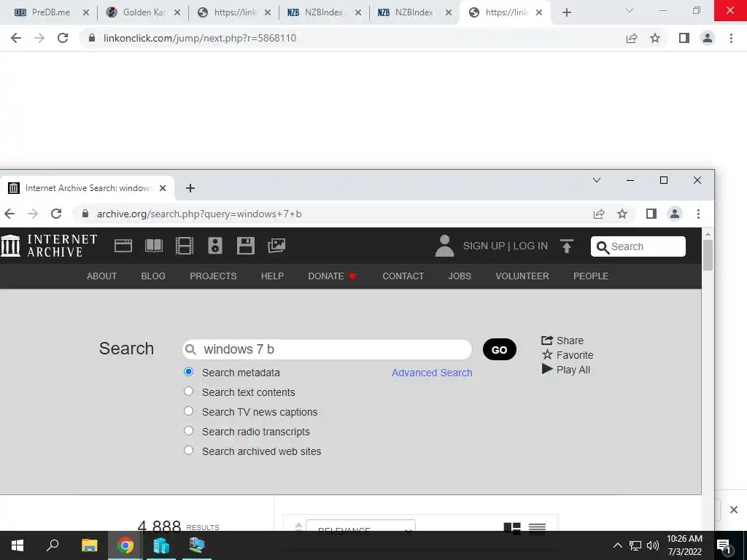Open the Video film-strip icon in Internet Archive header

point(185,246)
